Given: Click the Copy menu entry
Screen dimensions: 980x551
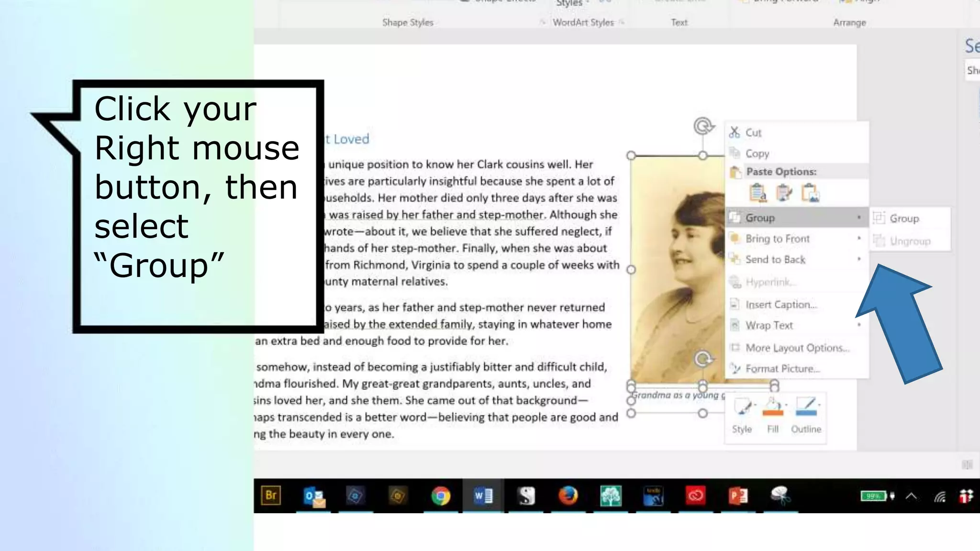Looking at the screenshot, I should [x=757, y=154].
